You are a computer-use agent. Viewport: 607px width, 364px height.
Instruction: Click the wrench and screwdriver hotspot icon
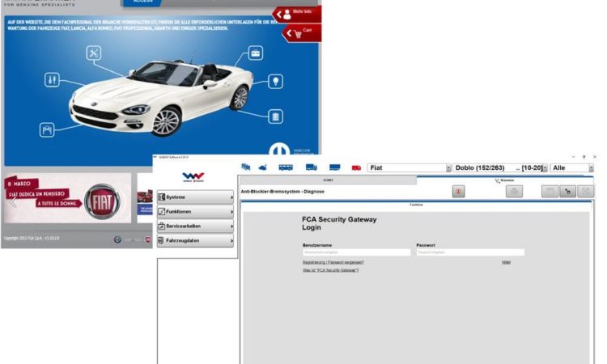94,53
